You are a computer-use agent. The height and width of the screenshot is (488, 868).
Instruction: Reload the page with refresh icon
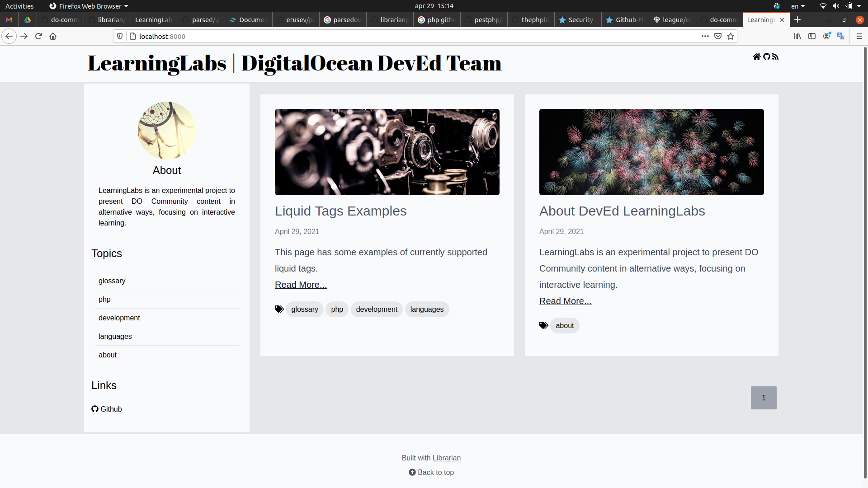coord(38,36)
